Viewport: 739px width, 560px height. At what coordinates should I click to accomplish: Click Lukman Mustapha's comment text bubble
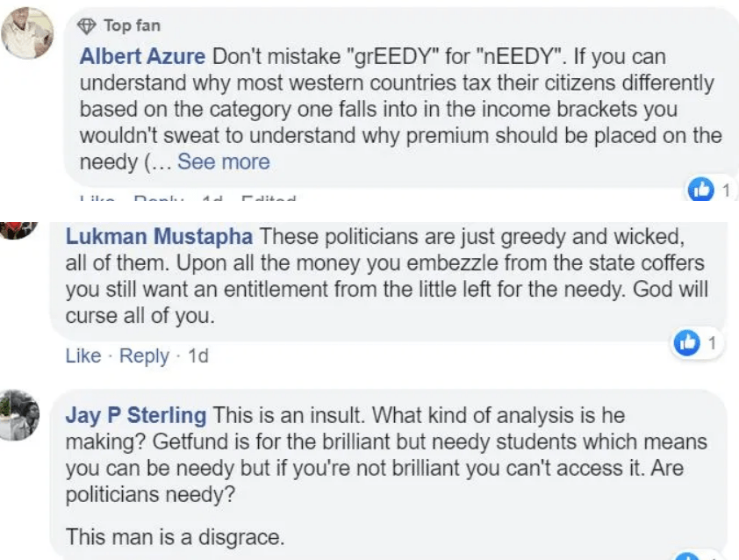(x=388, y=282)
